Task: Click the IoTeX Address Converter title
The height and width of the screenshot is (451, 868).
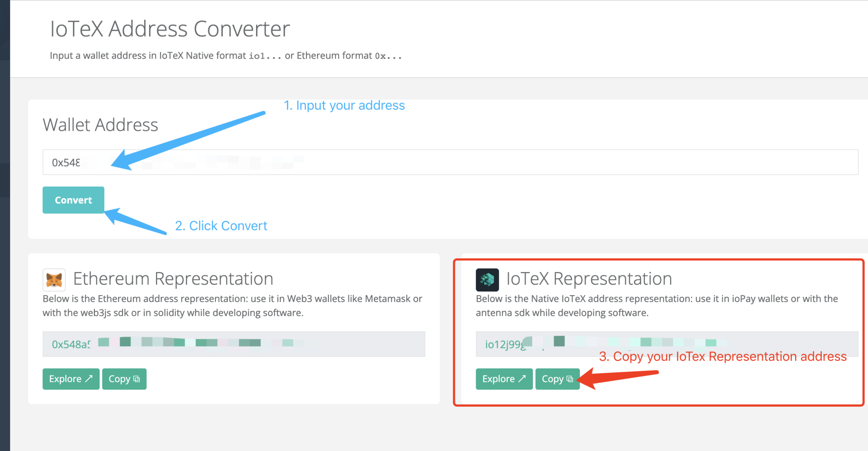Action: tap(170, 29)
